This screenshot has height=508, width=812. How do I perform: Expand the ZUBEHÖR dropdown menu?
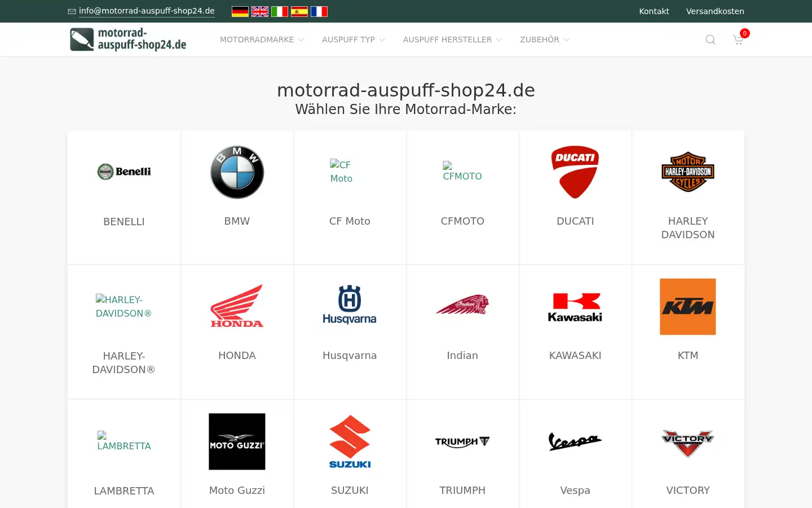tap(545, 40)
